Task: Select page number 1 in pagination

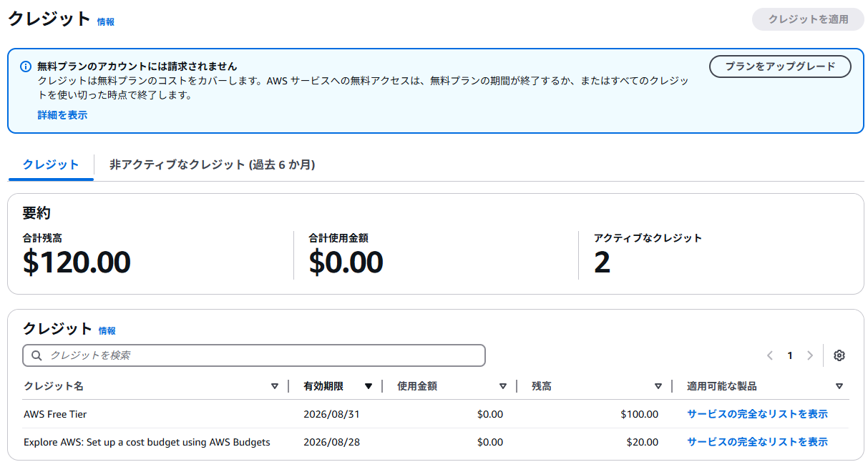Action: 790,355
